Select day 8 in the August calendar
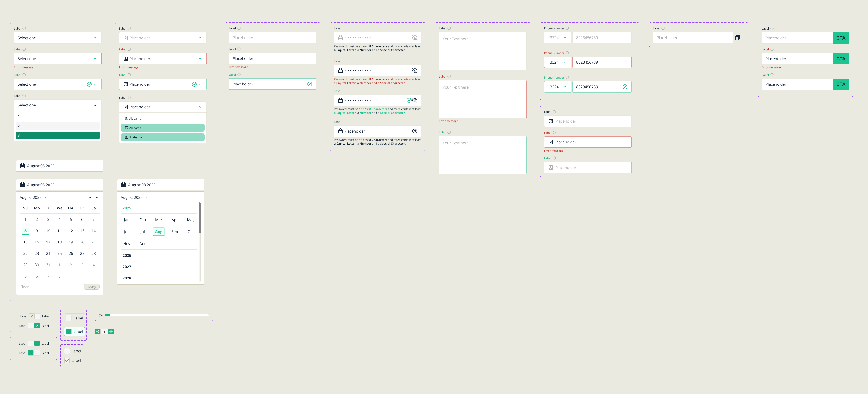The width and height of the screenshot is (868, 394). [x=25, y=230]
